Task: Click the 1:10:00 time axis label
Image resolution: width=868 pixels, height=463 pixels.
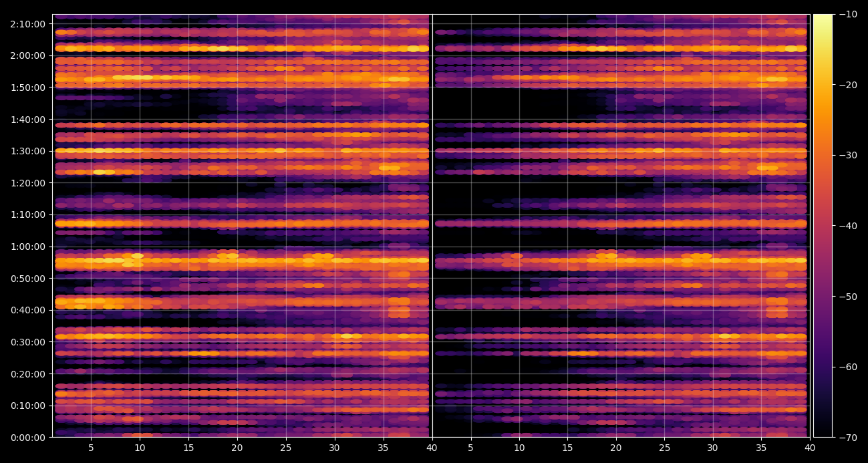Action: pos(28,214)
